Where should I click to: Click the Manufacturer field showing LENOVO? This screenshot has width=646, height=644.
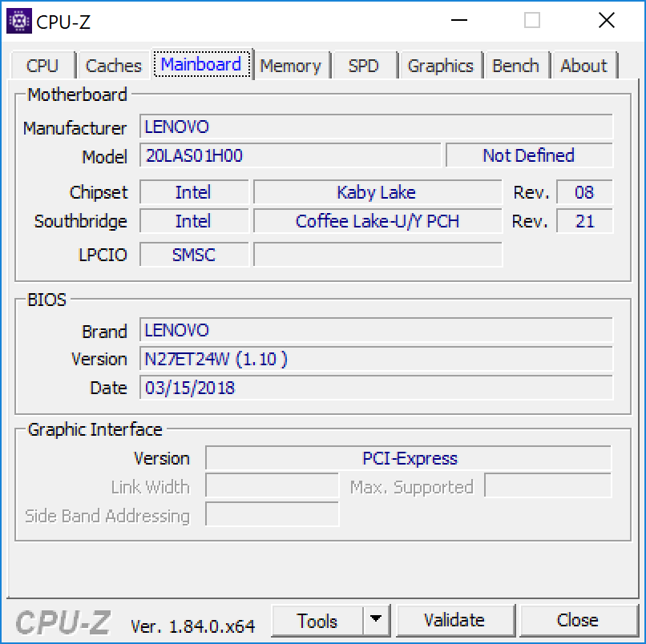pos(376,127)
